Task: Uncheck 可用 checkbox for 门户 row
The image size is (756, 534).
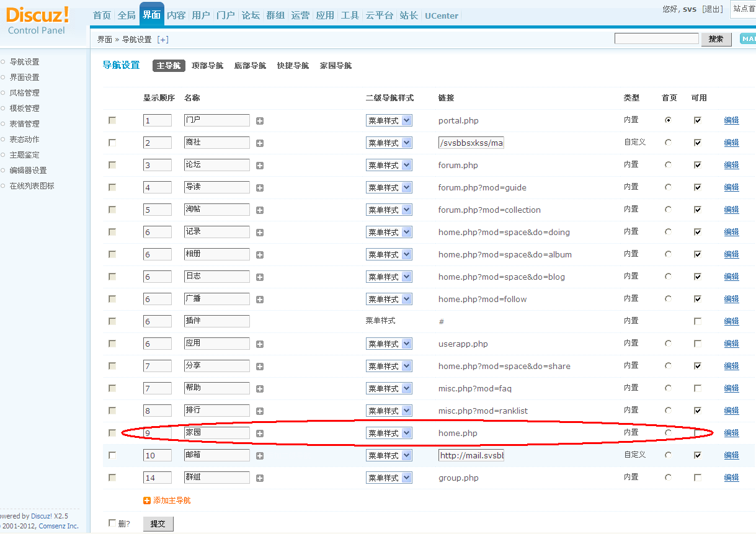Action: click(x=698, y=120)
